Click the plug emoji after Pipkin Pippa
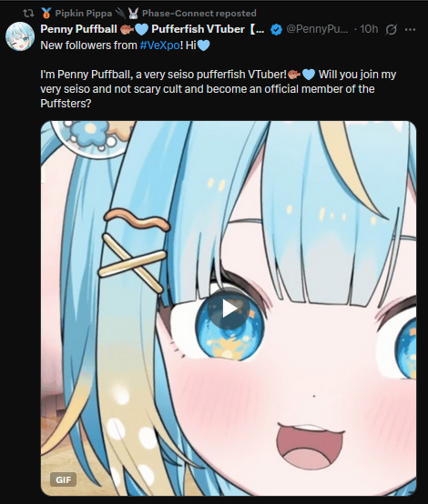The width and height of the screenshot is (428, 504). click(x=120, y=13)
